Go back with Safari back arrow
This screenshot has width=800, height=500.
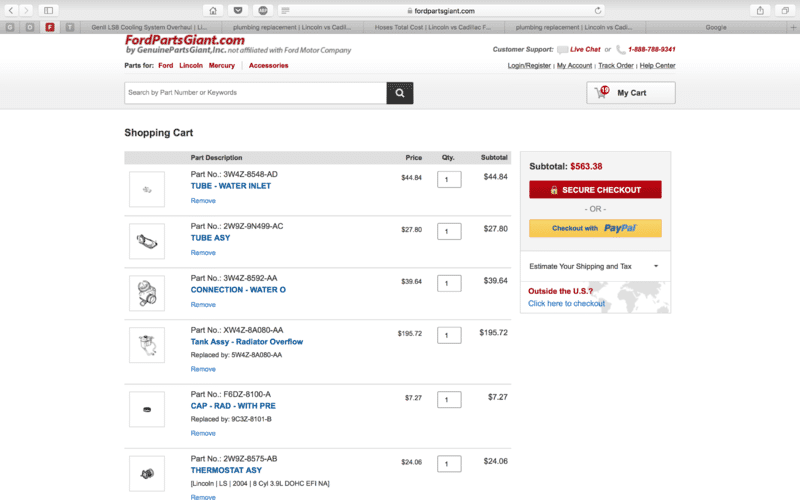pyautogui.click(x=12, y=10)
